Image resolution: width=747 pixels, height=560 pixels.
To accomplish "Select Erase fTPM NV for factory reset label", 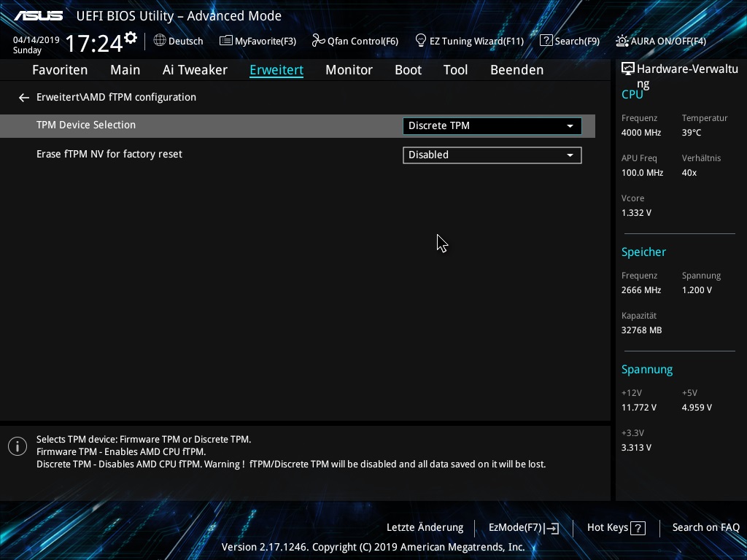I will click(109, 155).
